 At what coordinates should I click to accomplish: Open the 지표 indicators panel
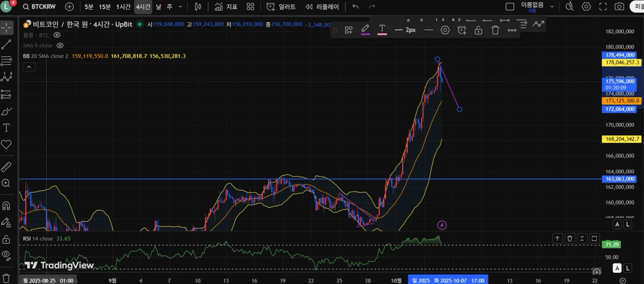pos(226,7)
